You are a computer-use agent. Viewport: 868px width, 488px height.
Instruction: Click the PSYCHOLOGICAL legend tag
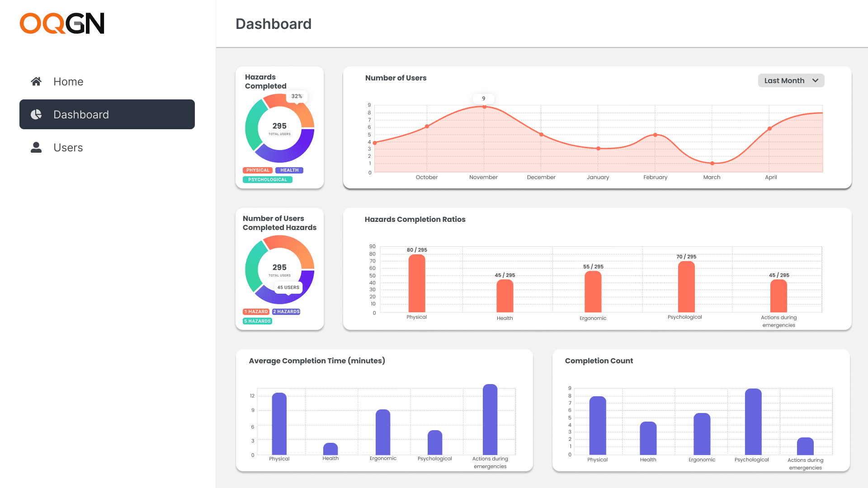(268, 180)
